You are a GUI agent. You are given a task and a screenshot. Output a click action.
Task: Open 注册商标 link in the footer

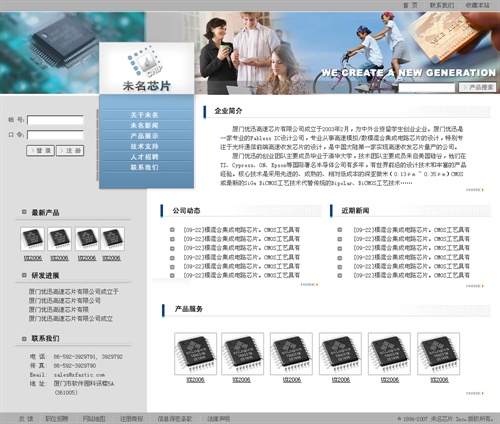[132, 419]
